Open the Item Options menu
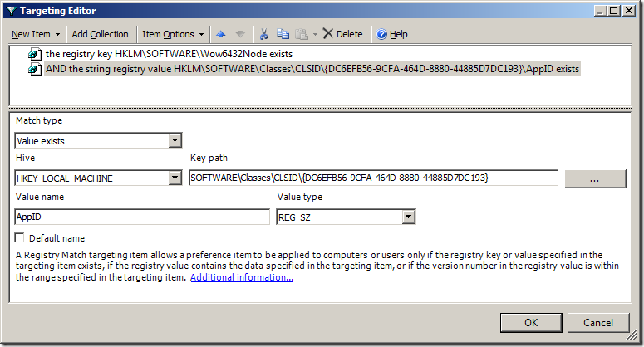 (x=173, y=34)
